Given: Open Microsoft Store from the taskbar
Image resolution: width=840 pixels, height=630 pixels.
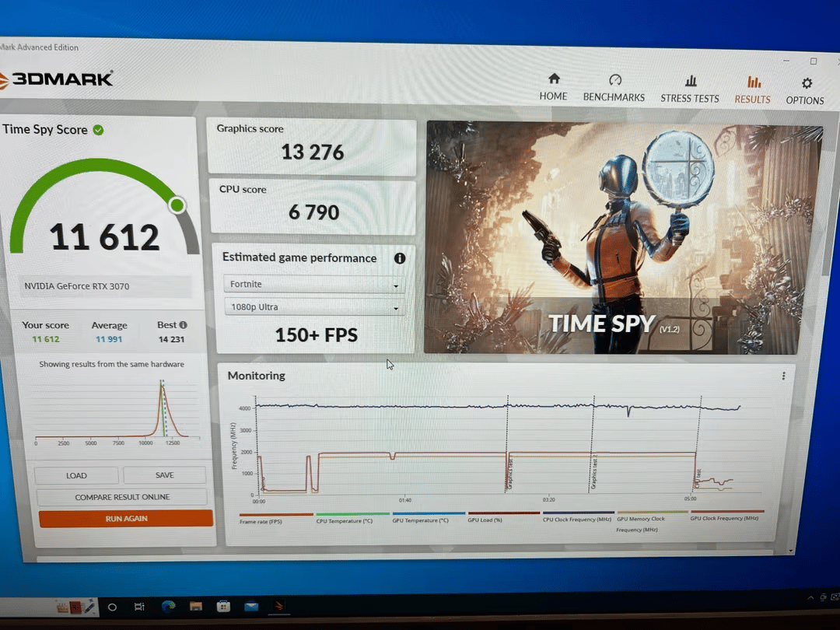Looking at the screenshot, I should 223,607.
